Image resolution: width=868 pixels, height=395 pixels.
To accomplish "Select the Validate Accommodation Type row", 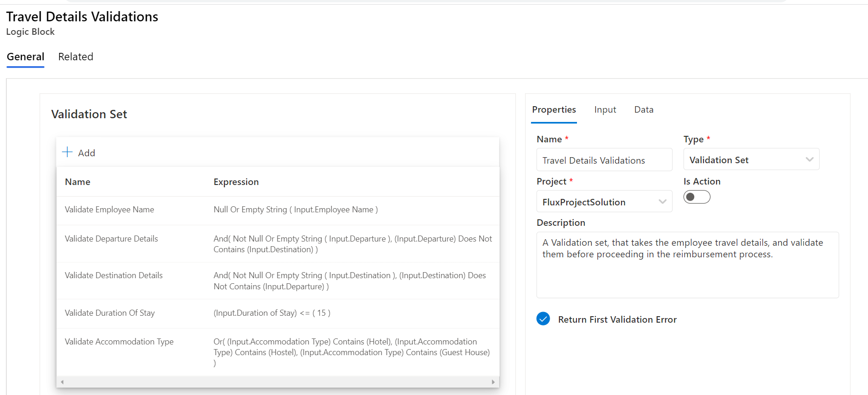I will click(x=278, y=352).
